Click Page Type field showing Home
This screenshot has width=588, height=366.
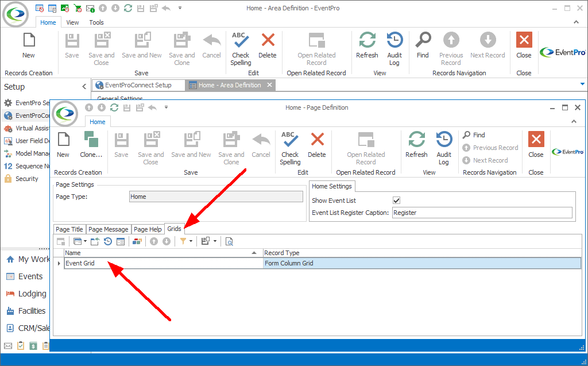coord(216,197)
